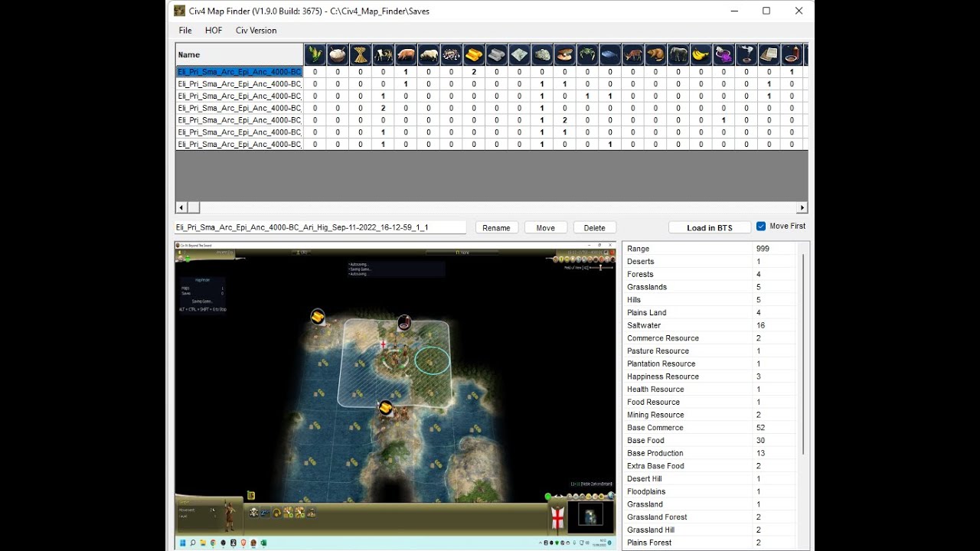
Task: Click the Crab resource column icon
Action: (x=587, y=54)
